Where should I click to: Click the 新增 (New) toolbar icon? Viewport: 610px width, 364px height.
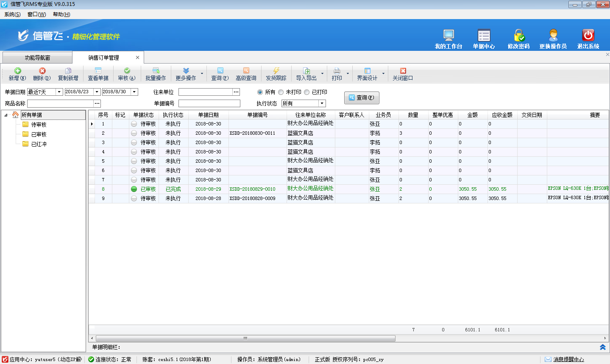pyautogui.click(x=17, y=71)
